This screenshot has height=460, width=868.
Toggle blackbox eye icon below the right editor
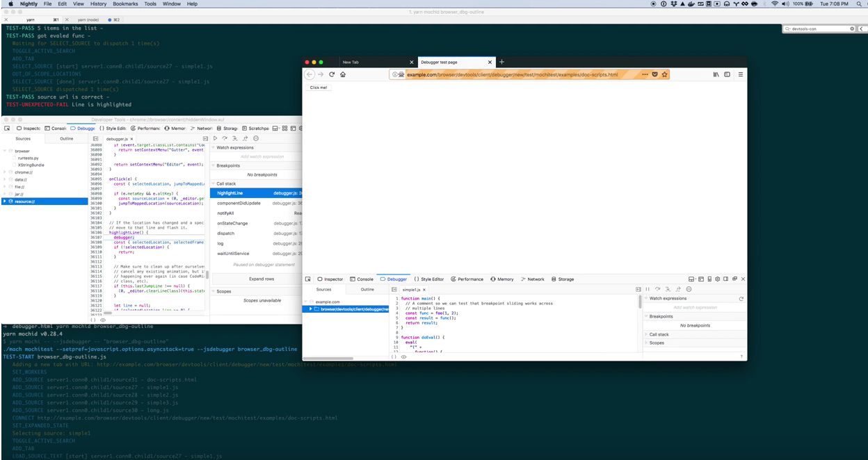coord(403,356)
